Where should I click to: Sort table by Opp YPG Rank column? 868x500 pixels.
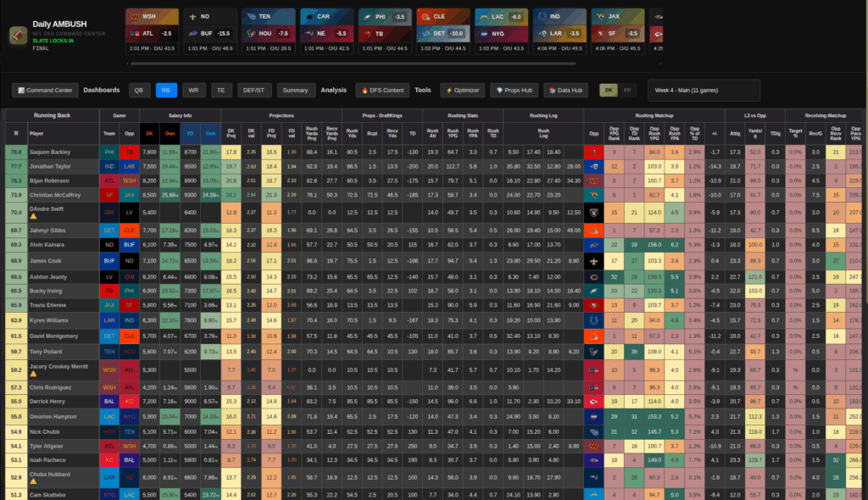(x=614, y=133)
